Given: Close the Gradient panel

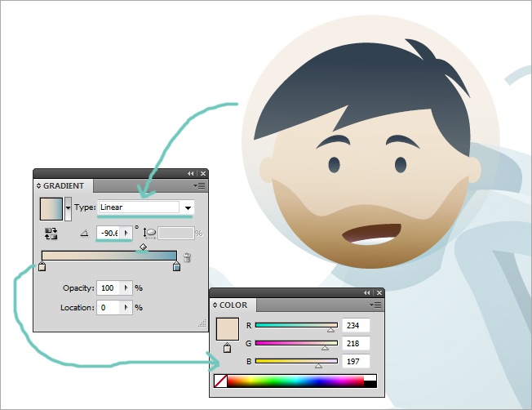Looking at the screenshot, I should [203, 174].
